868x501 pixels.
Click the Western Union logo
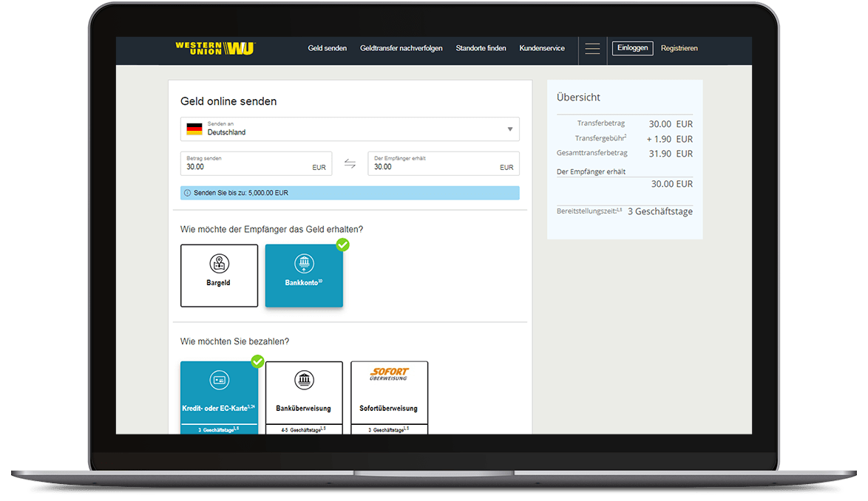[214, 49]
